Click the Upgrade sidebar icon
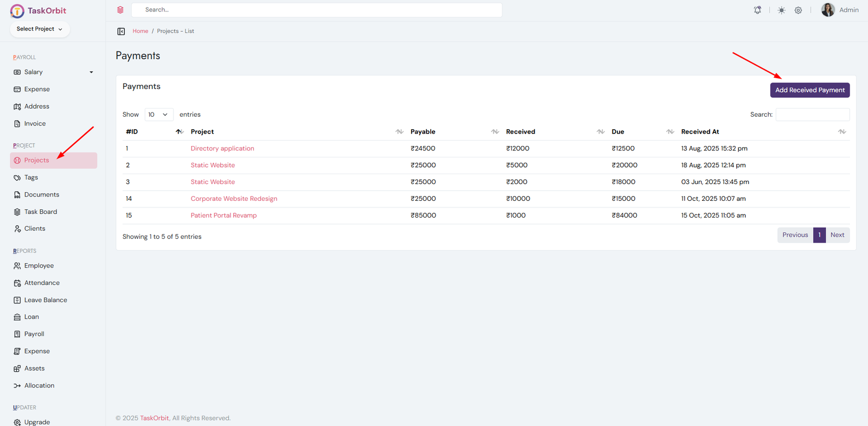The image size is (868, 426). [17, 422]
